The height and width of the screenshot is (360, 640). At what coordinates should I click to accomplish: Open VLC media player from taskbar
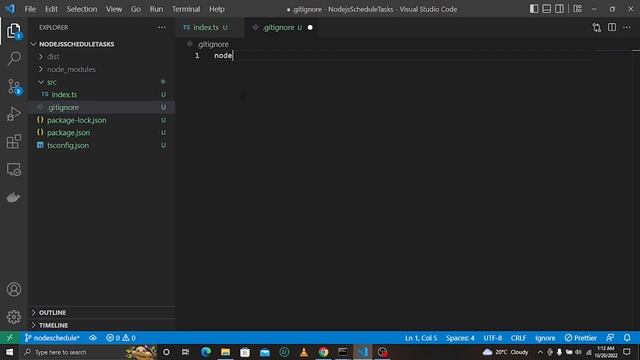(304, 352)
